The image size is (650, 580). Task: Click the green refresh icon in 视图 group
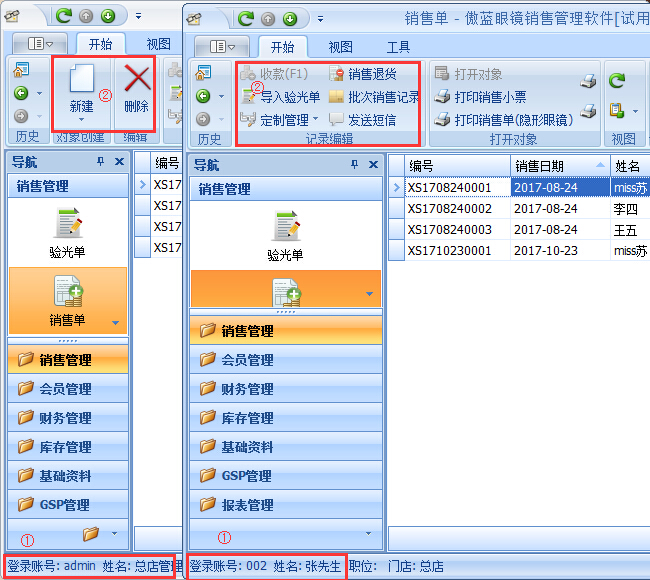click(617, 80)
